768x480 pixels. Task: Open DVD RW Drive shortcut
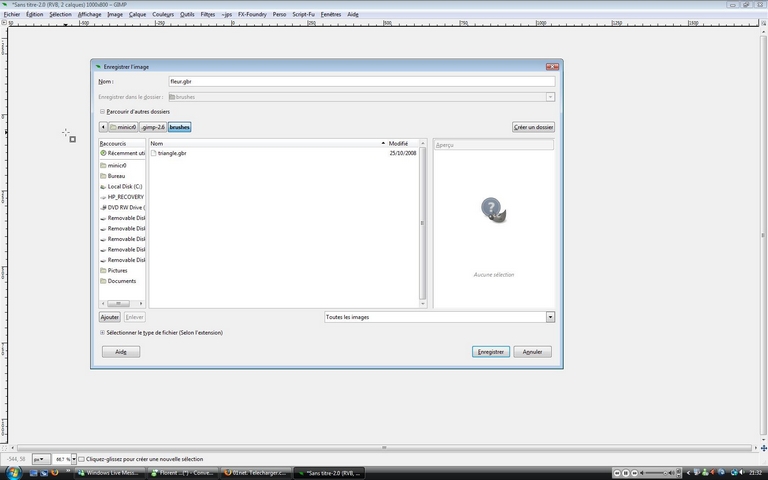(x=122, y=208)
